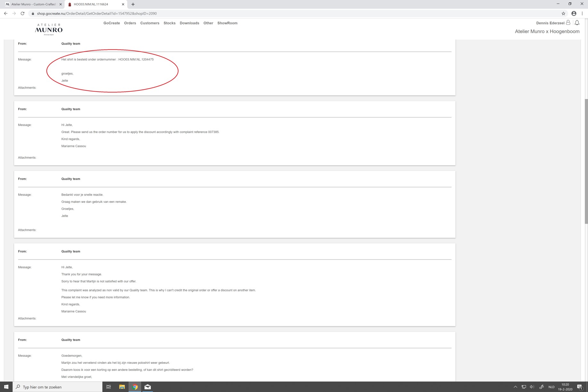Click 'Goedemorgen,' greeting text
This screenshot has height=392, width=588.
coord(72,355)
